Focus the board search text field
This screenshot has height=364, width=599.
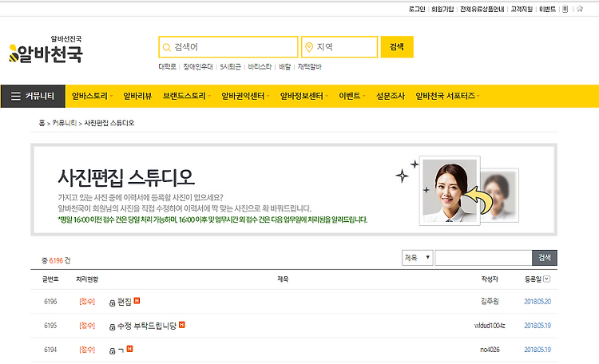[483, 258]
